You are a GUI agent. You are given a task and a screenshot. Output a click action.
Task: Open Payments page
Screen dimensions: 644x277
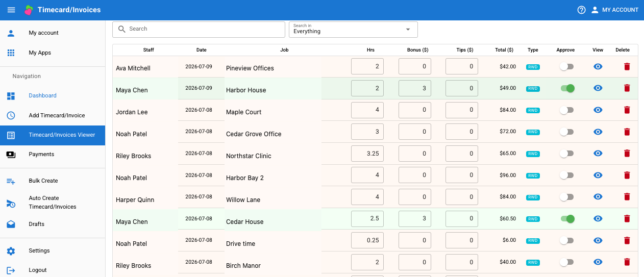[53, 155]
